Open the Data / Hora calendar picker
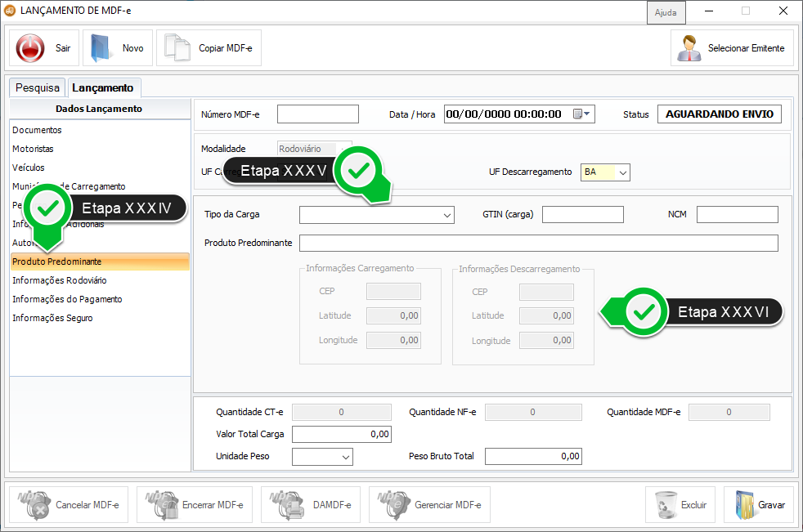The height and width of the screenshot is (532, 803). [x=581, y=114]
